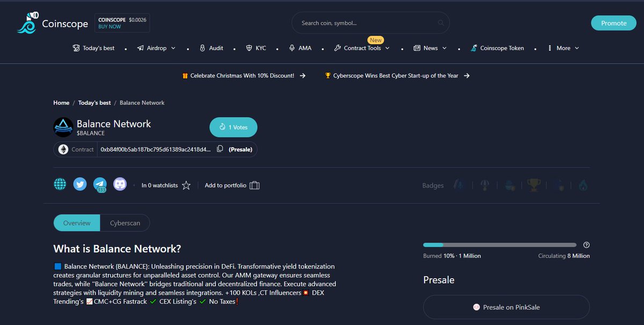
Task: Expand the Contract Tools menu
Action: tap(362, 48)
